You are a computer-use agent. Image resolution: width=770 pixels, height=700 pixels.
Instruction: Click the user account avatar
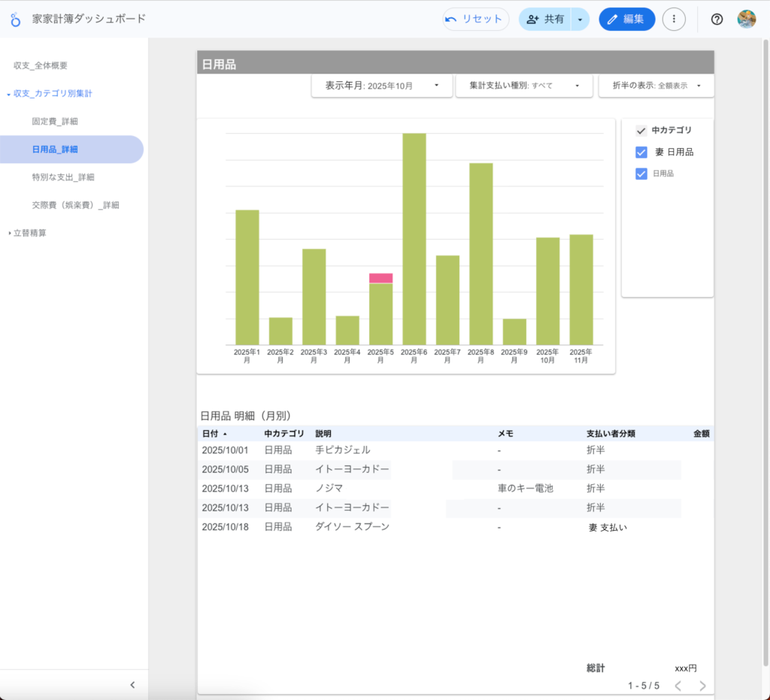[746, 19]
